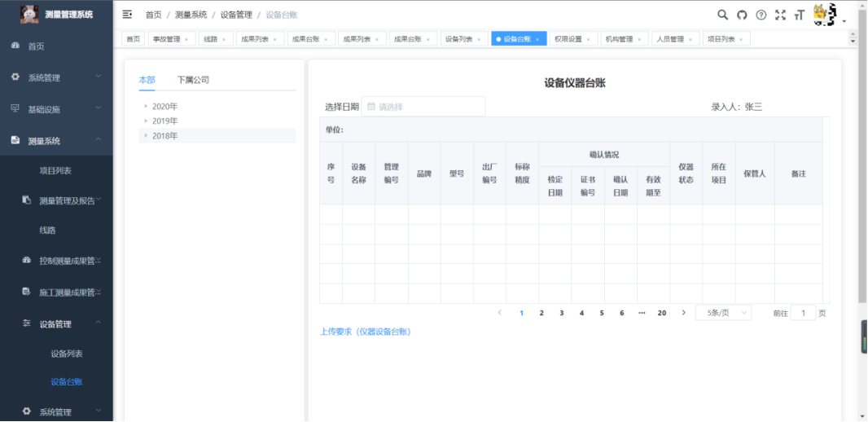The width and height of the screenshot is (868, 422).
Task: Open the 5条/页 page size dropdown
Action: point(723,313)
